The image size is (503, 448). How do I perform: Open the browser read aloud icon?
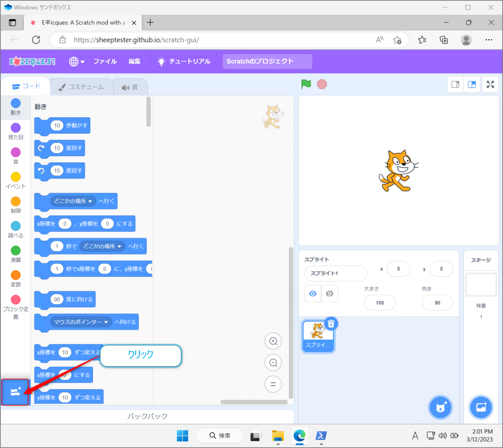click(x=379, y=40)
